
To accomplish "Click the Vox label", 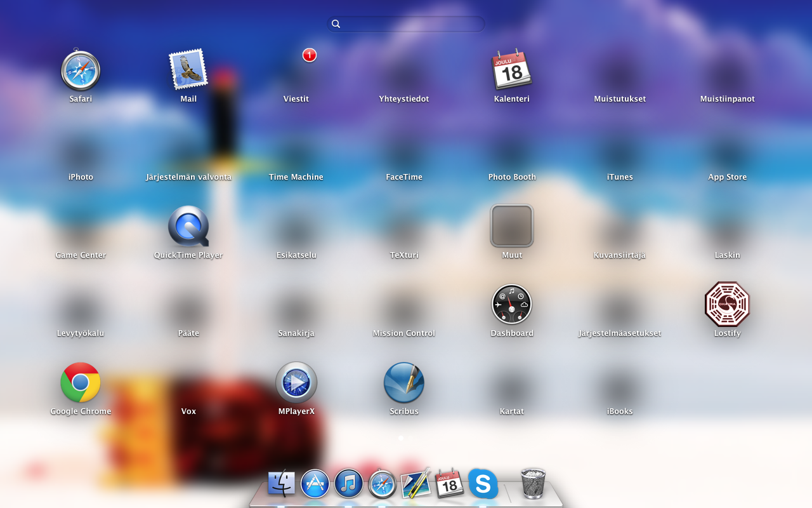I will pos(188,411).
